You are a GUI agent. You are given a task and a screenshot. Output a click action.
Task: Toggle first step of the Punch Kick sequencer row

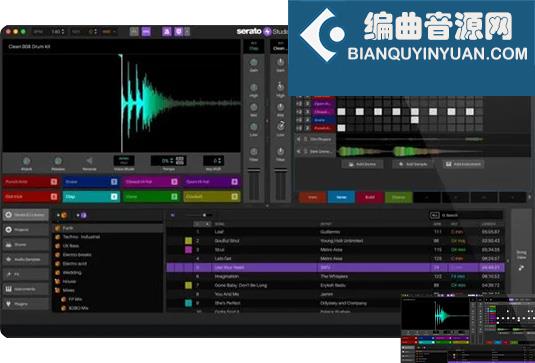coord(341,128)
